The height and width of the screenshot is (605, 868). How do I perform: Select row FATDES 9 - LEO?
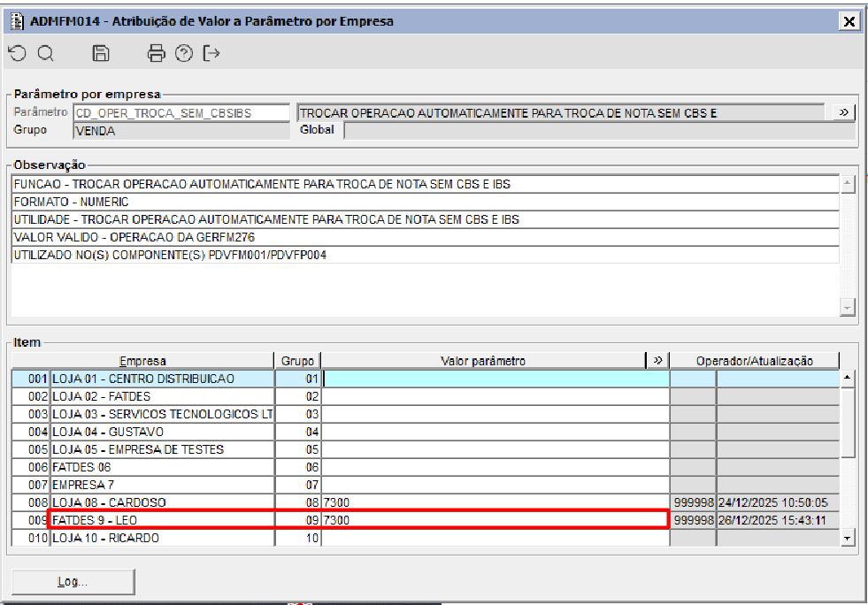tap(425, 520)
